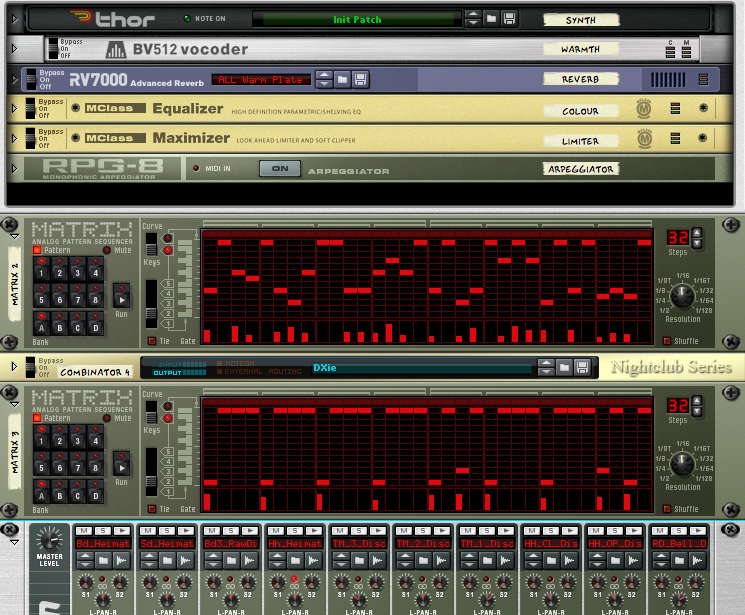Select pattern 3 on Matrix 3
Image resolution: width=745 pixels, height=615 pixels.
[77, 435]
